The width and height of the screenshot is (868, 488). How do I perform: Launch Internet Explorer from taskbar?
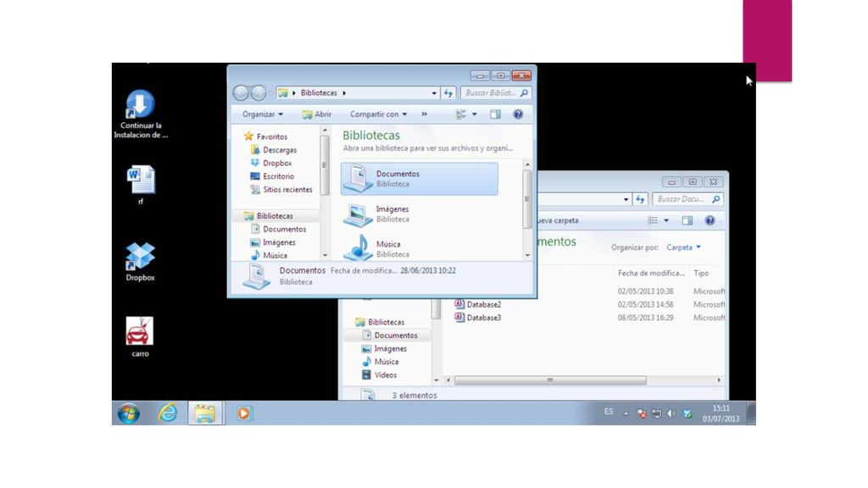[x=168, y=413]
